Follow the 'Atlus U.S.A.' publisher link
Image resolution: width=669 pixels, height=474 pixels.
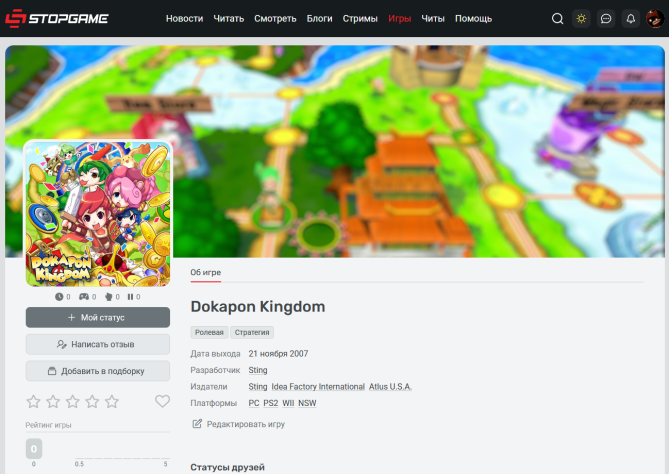pos(390,386)
